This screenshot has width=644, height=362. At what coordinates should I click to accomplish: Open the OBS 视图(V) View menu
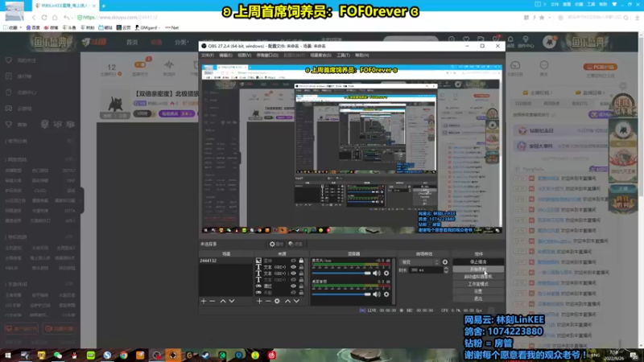click(x=244, y=55)
